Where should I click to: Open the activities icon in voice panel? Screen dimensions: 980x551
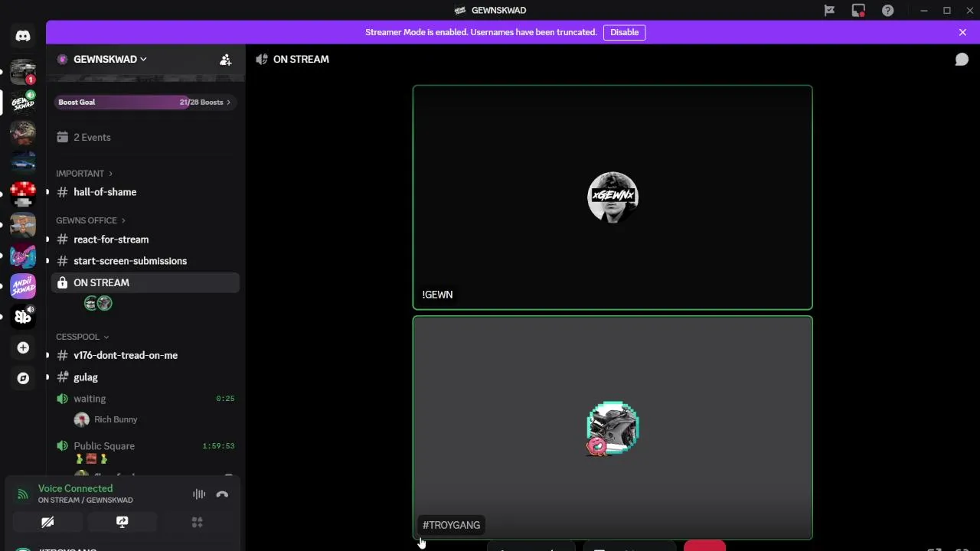197,522
